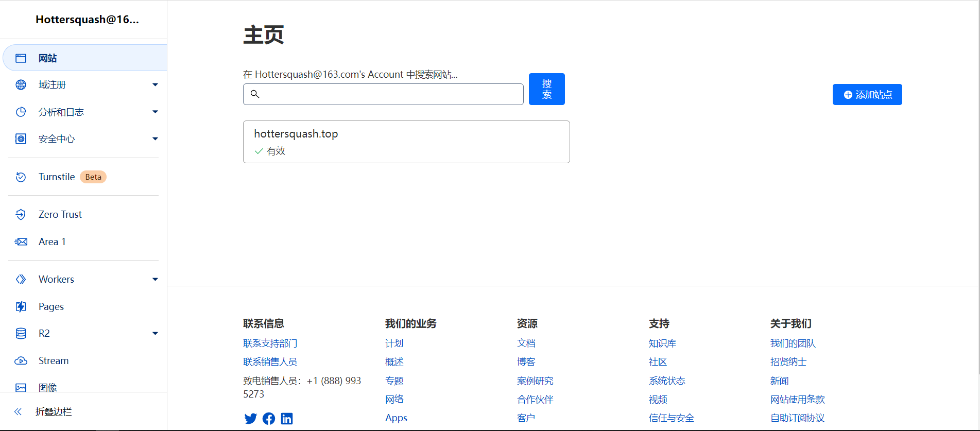Open 联系销售人员 link

[x=270, y=362]
